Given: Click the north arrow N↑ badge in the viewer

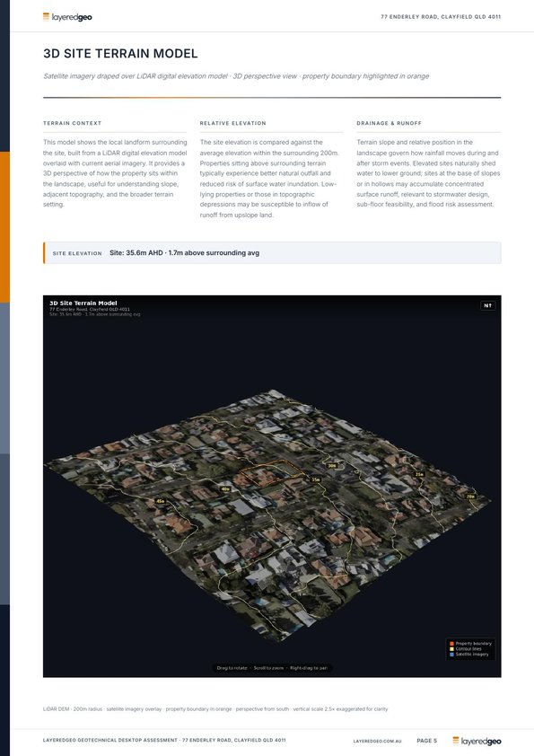Looking at the screenshot, I should 487,305.
